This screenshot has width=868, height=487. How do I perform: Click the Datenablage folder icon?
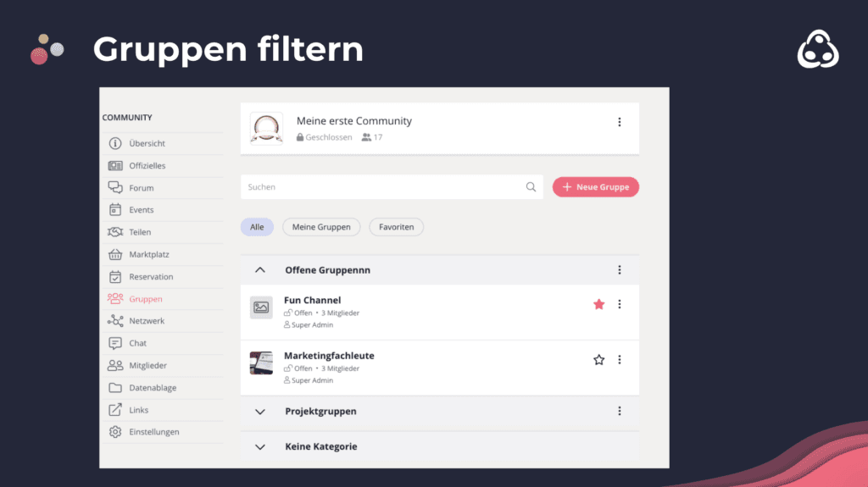pyautogui.click(x=115, y=387)
